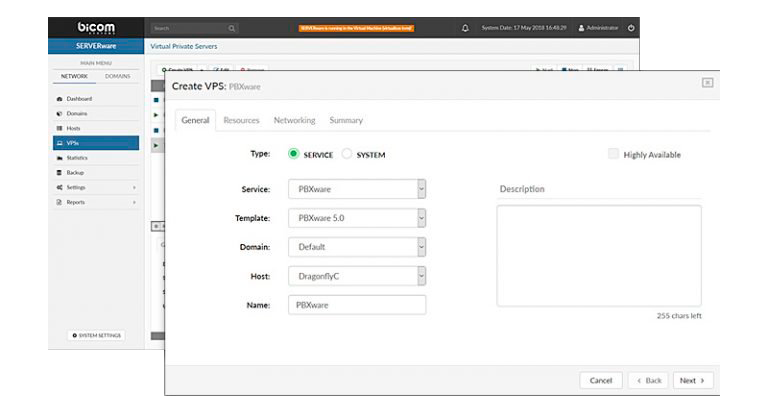
Task: Click the gear icon in System Settings button
Action: 74,336
